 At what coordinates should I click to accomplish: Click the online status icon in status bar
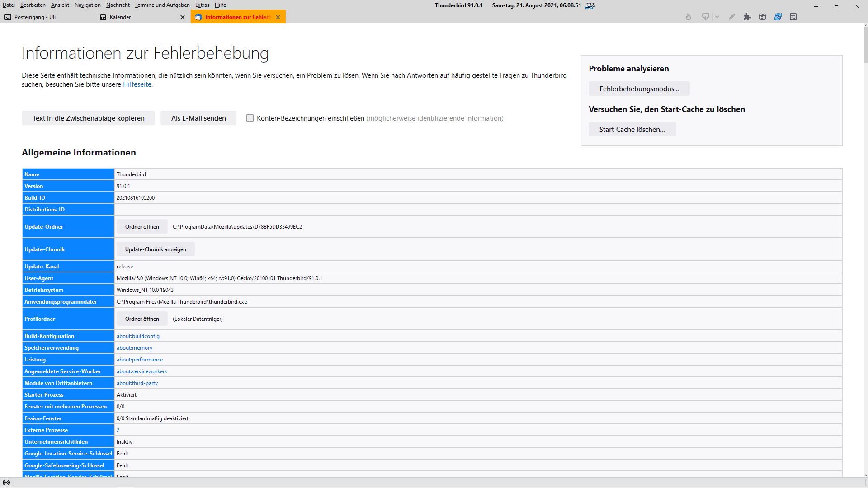(x=6, y=483)
